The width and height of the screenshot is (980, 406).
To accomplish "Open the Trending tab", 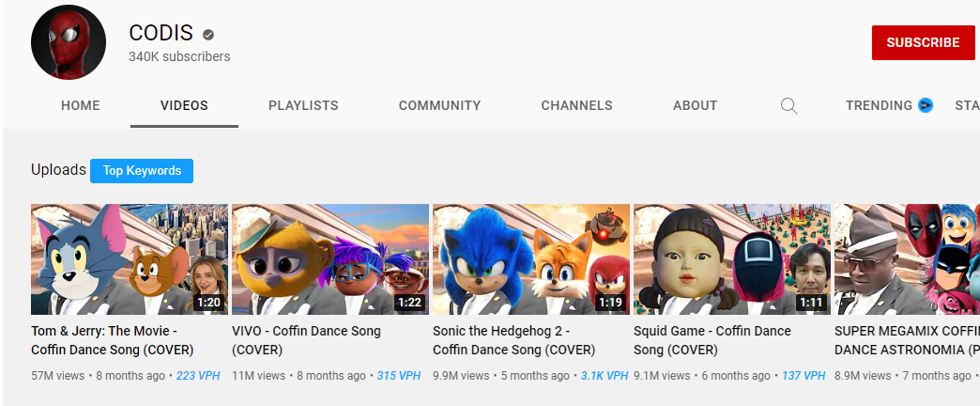I will tap(880, 105).
